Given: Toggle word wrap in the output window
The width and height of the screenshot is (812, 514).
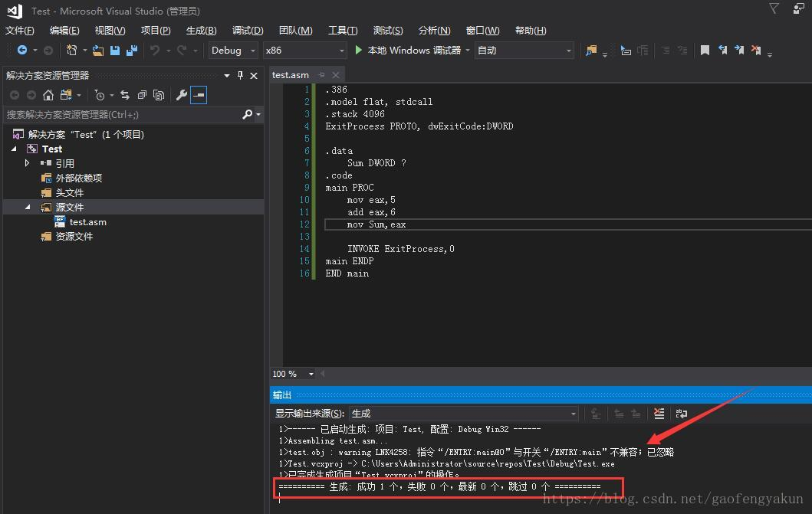Looking at the screenshot, I should pyautogui.click(x=682, y=414).
